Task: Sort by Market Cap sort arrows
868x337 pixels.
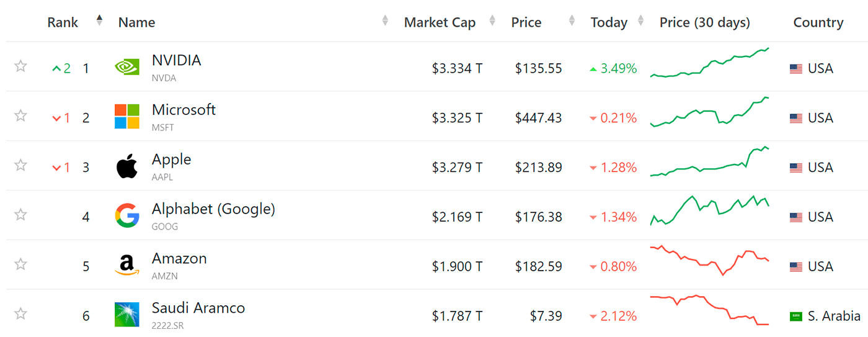Action: coord(492,20)
